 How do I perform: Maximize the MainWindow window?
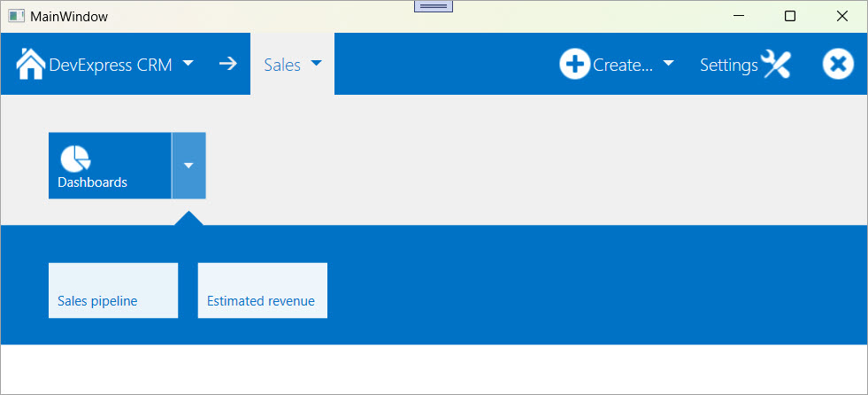tap(790, 16)
